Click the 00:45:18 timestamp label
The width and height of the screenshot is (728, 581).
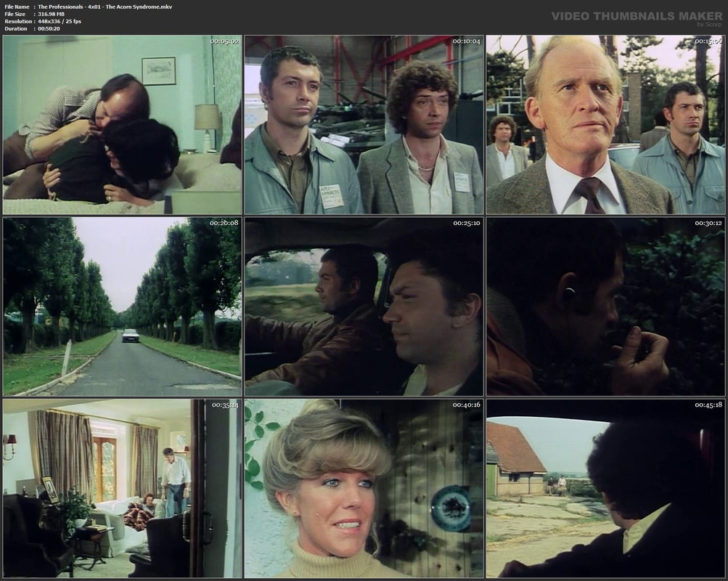click(708, 405)
